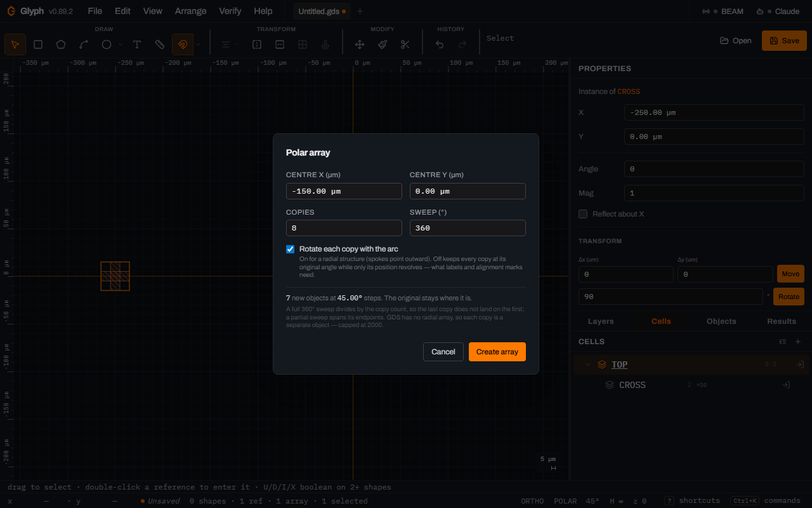Open the Arrange menu

tap(190, 11)
